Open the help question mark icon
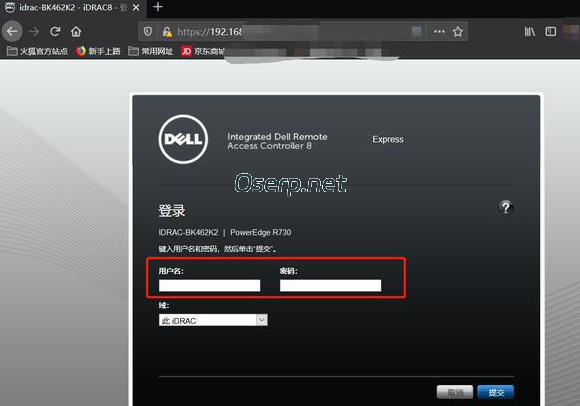Viewport: 580px width, 406px height. pos(506,207)
